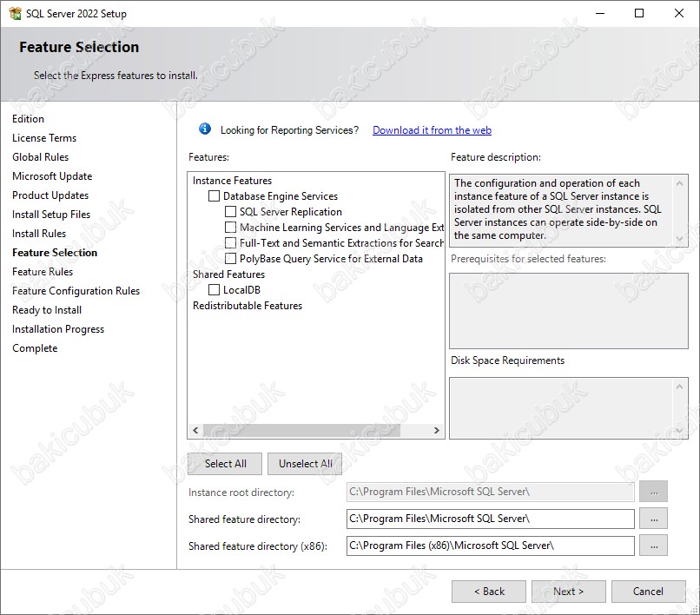Cancel the SQL Server setup
Viewport: 700px width, 615px height.
[x=648, y=592]
